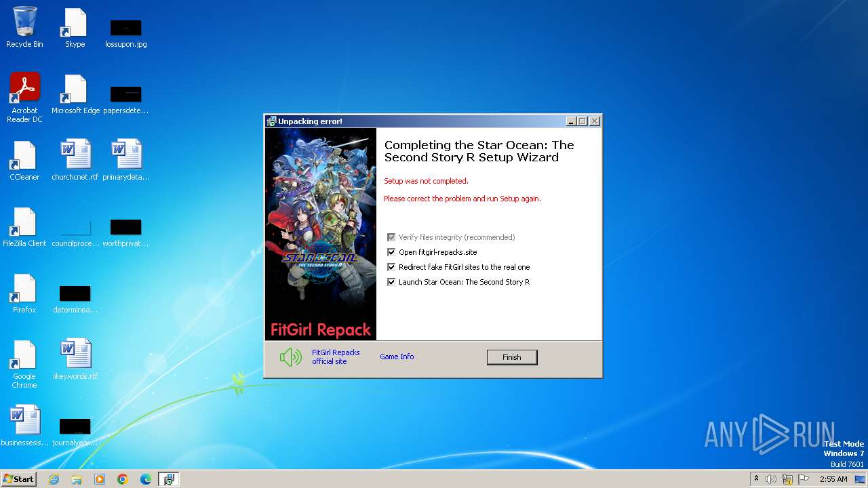Open Chrome from the taskbar
868x488 pixels.
[123, 479]
